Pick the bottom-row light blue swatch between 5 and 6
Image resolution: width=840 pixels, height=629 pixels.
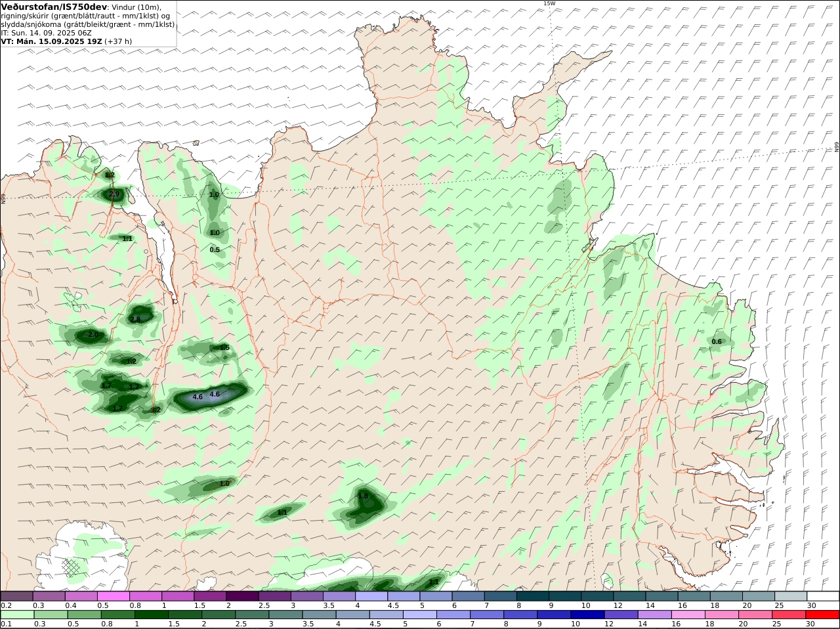(420, 615)
